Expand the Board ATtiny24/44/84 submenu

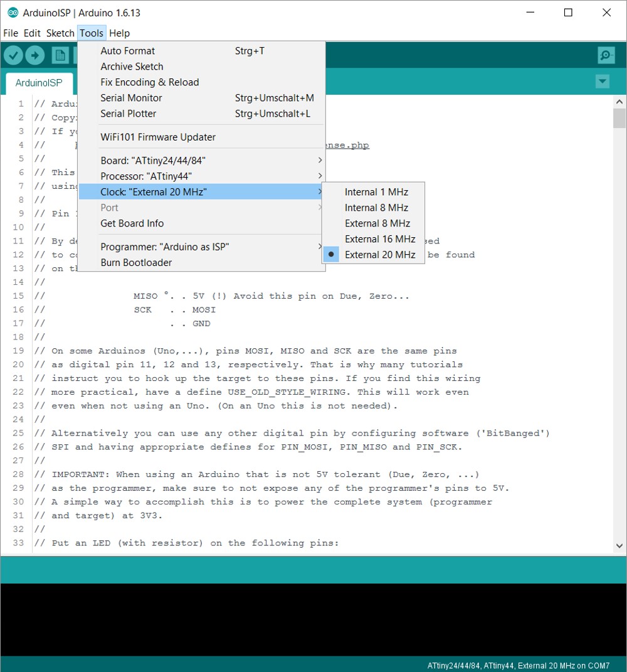coord(201,160)
